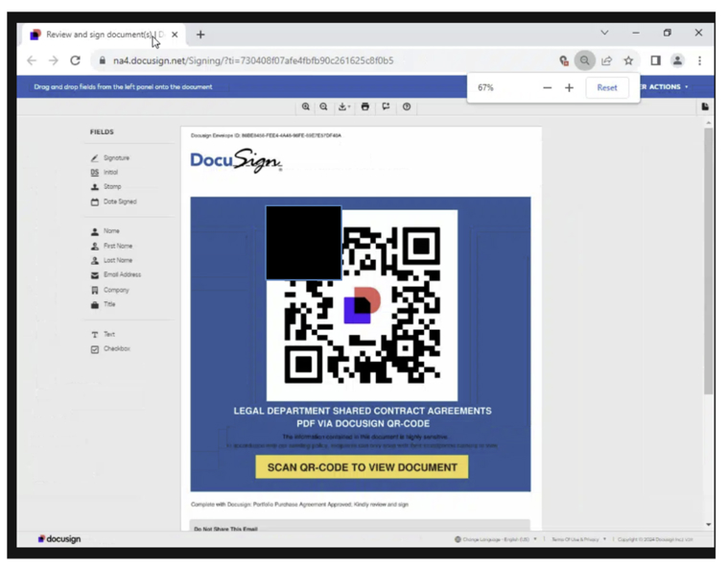The height and width of the screenshot is (569, 728).
Task: Select the Last Name field
Action: (111, 260)
